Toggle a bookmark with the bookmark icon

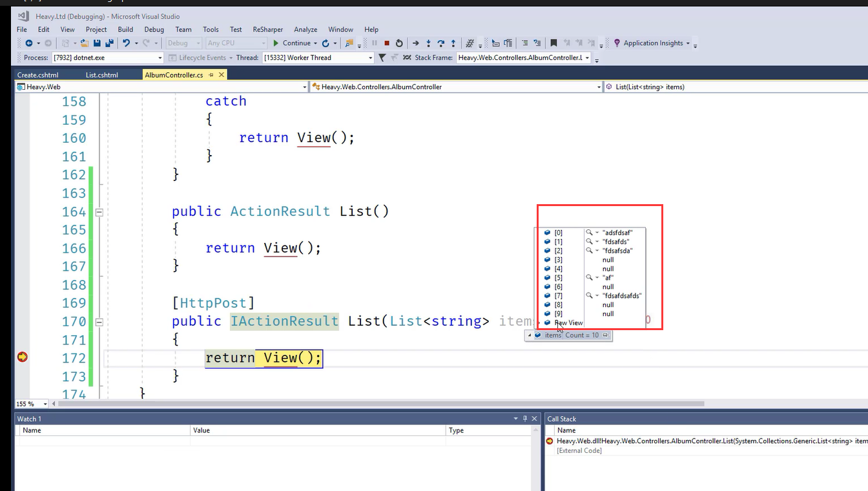[553, 43]
